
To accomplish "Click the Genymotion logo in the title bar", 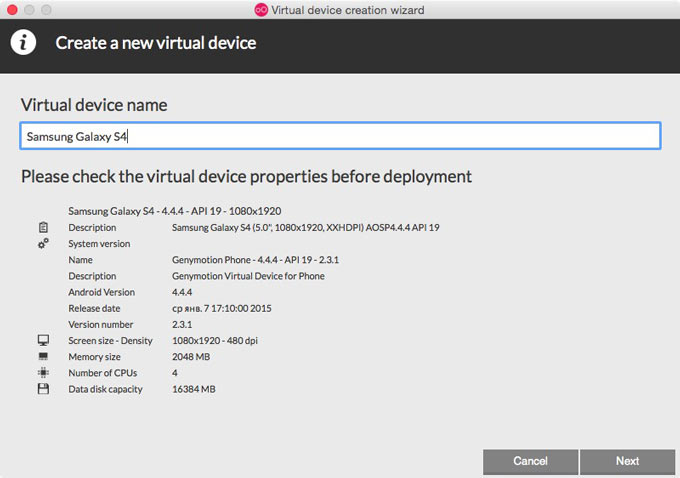I will tap(261, 10).
